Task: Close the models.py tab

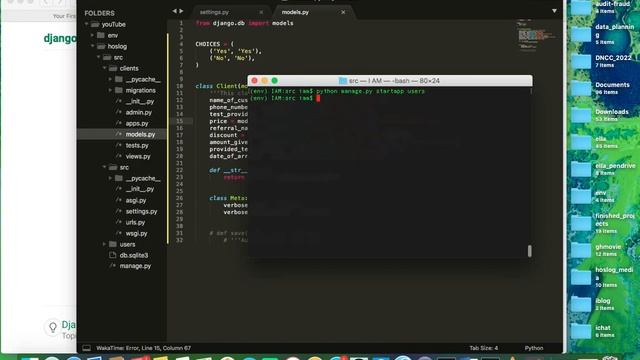Action: [343, 12]
